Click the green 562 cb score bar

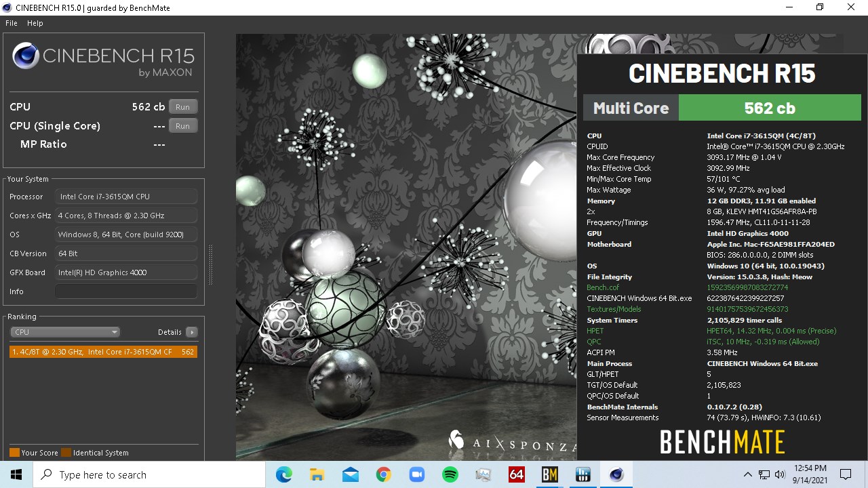pos(770,108)
